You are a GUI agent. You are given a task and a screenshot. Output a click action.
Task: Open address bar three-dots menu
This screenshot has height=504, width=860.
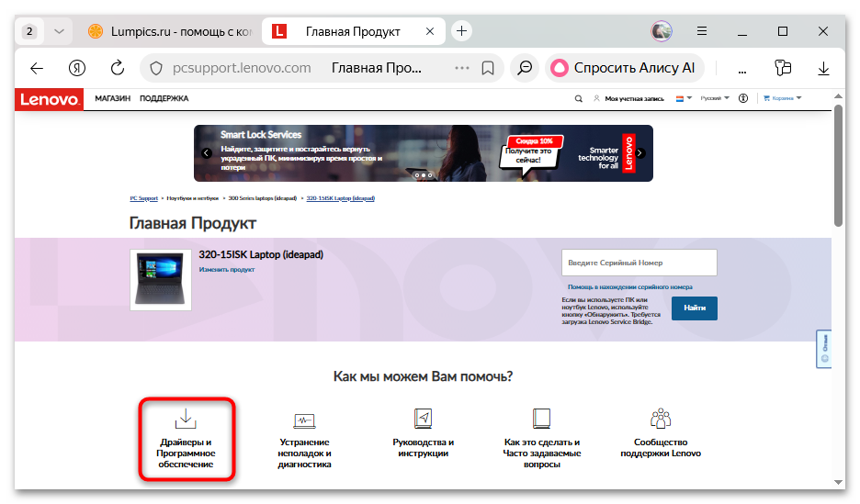pos(462,68)
